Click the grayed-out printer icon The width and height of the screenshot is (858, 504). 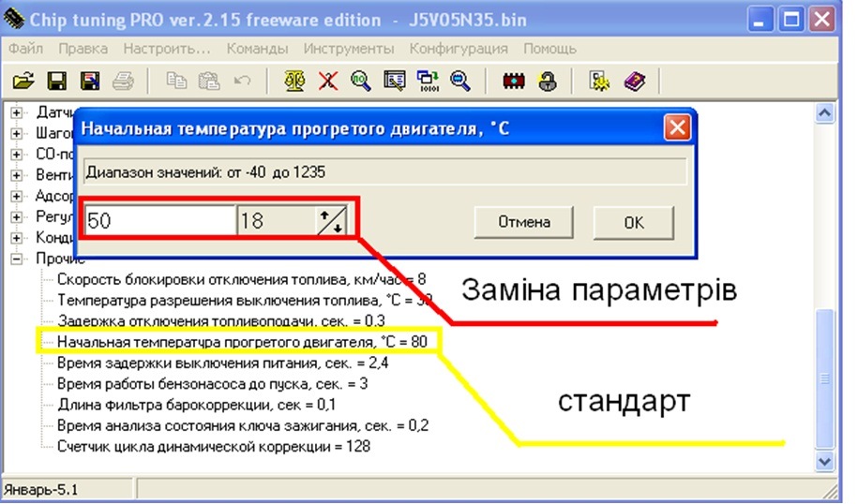coord(123,81)
